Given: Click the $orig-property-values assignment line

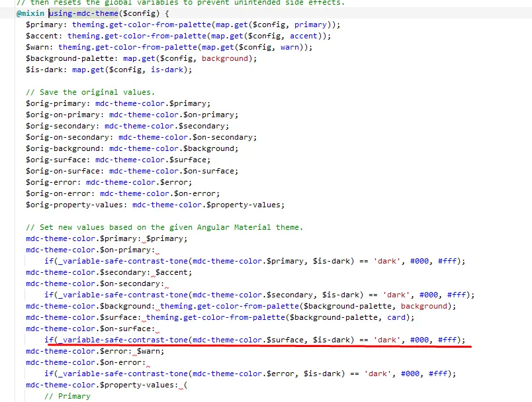Looking at the screenshot, I should [155, 205].
